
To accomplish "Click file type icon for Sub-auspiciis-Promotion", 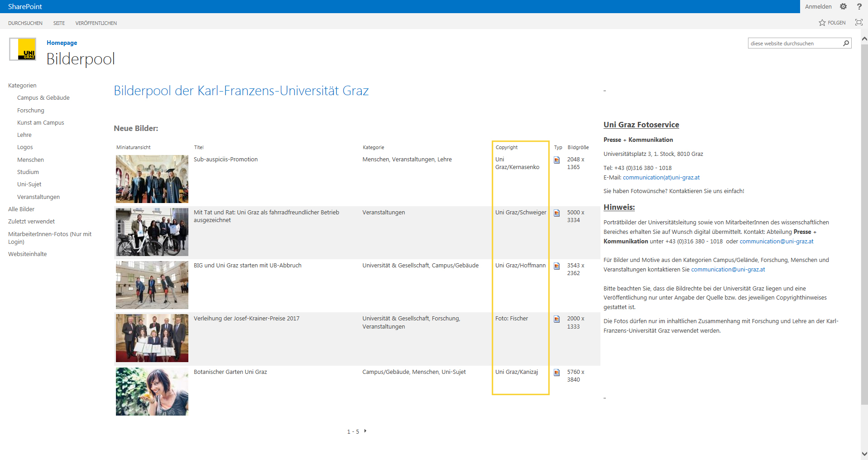I will (x=557, y=160).
